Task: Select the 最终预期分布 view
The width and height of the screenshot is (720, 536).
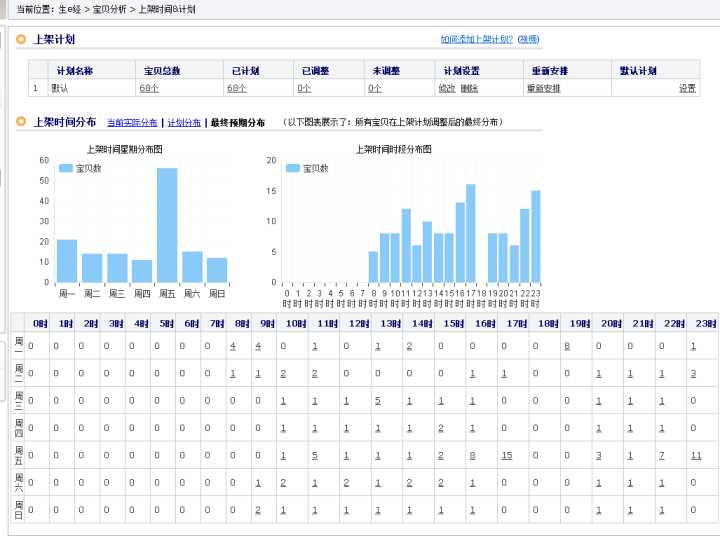Action: coord(237,123)
